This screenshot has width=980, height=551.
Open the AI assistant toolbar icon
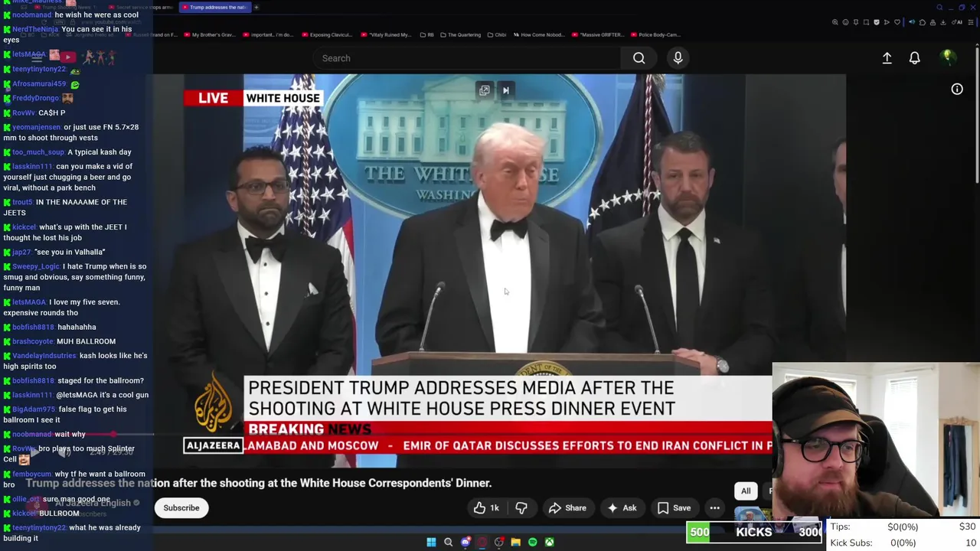(x=957, y=22)
